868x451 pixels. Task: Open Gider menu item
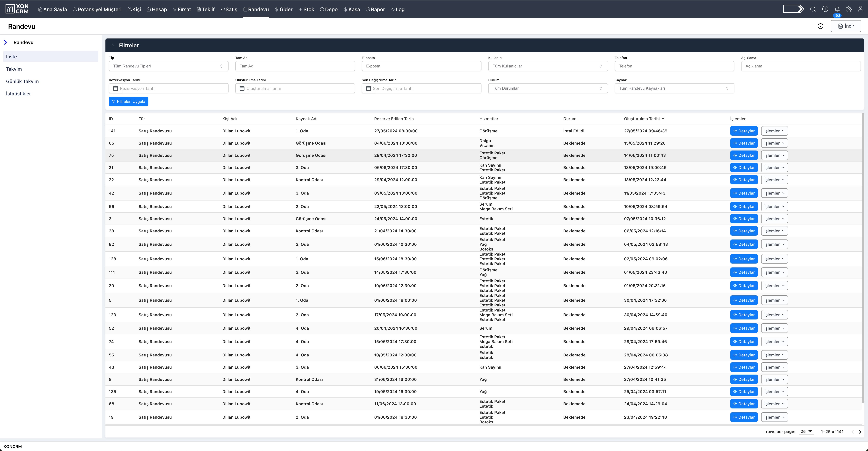283,9
